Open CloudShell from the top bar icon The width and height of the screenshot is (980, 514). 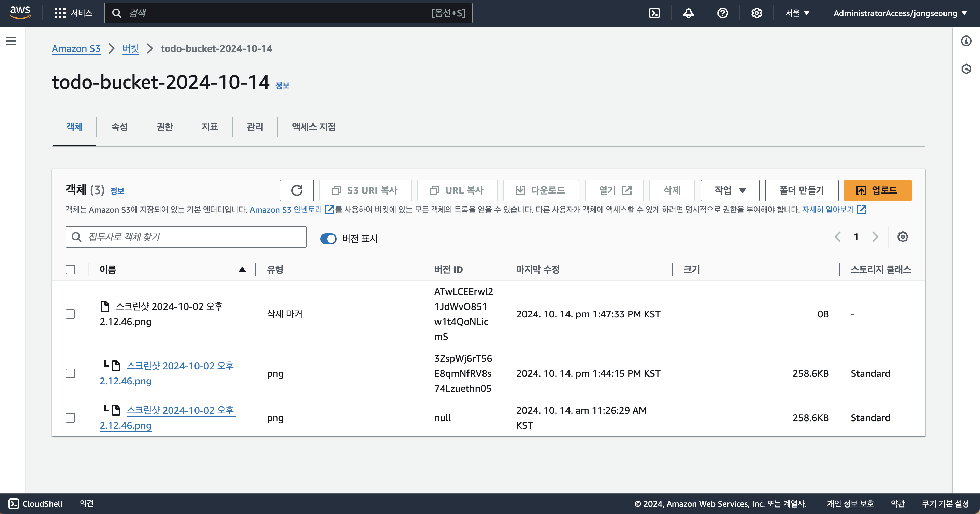point(654,13)
